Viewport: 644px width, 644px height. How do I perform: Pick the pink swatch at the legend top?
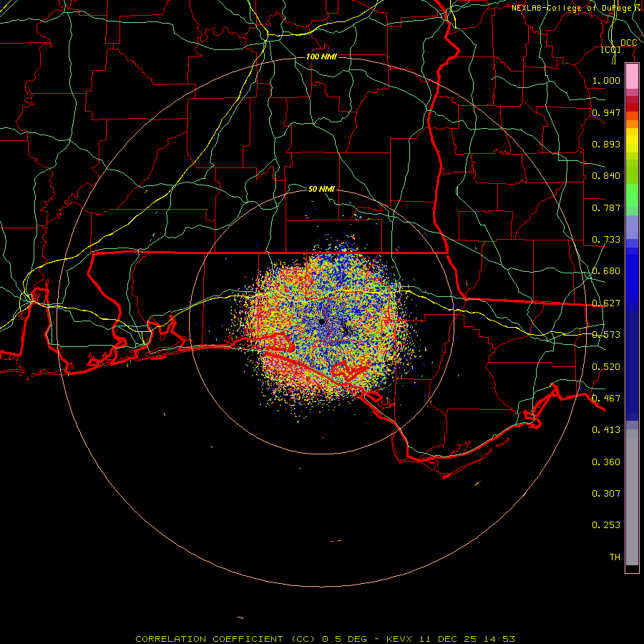[x=632, y=77]
